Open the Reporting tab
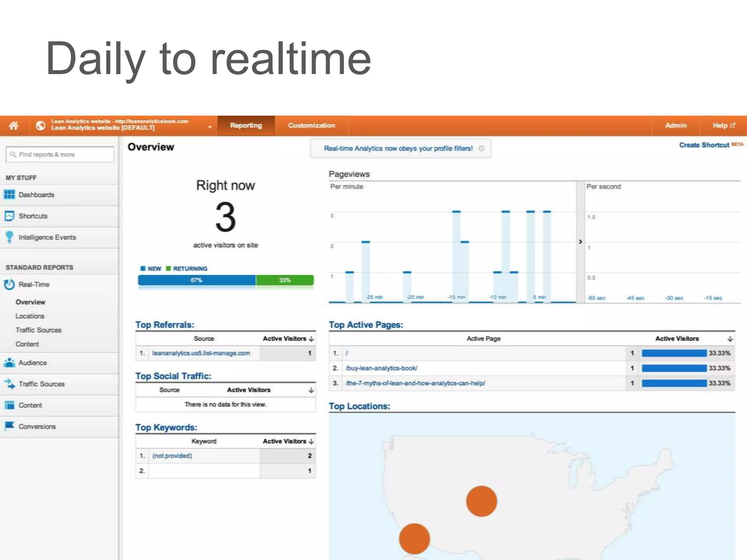This screenshot has height=560, width=747. (x=246, y=125)
